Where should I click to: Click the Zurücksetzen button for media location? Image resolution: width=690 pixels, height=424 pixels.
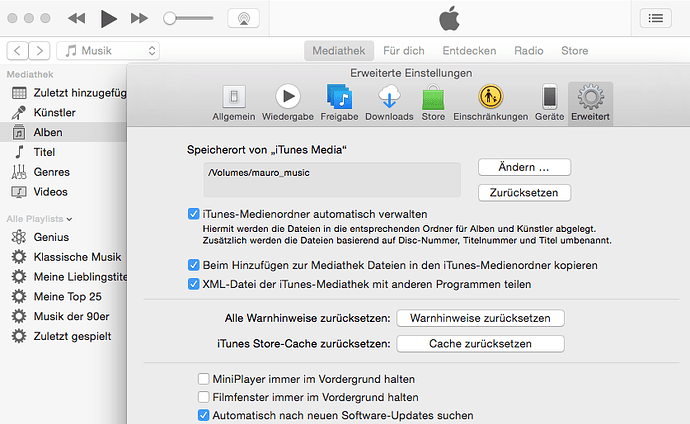(524, 193)
